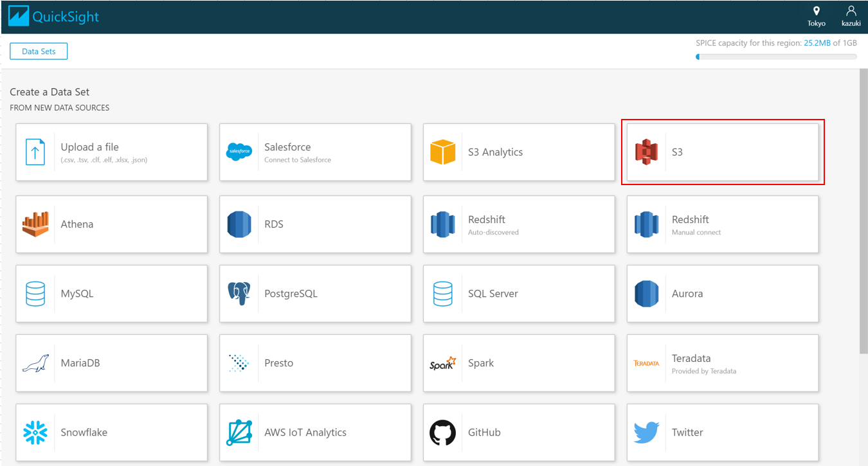Click the S3 Analytics card label
868x466 pixels.
[496, 152]
